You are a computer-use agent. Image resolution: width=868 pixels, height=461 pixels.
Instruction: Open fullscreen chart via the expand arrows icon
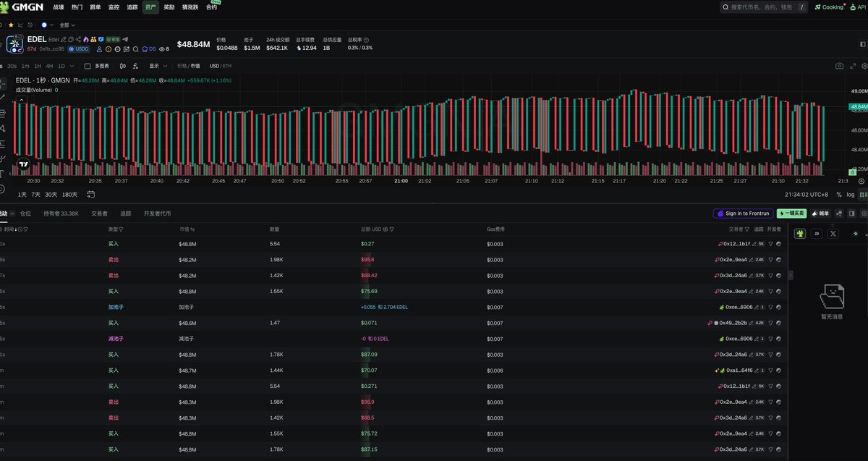click(854, 66)
